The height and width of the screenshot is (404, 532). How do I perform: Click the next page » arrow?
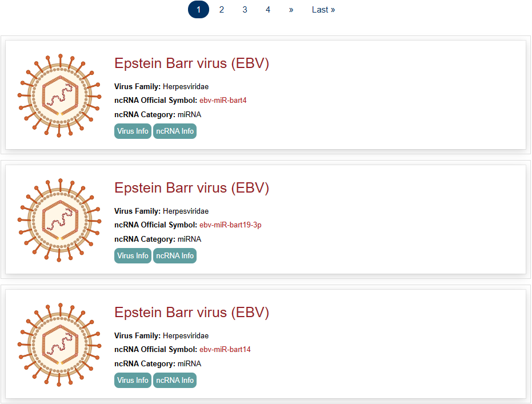[291, 10]
